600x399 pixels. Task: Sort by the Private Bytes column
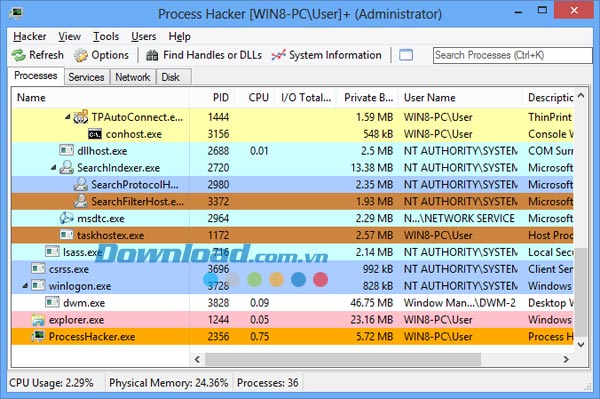coord(367,98)
